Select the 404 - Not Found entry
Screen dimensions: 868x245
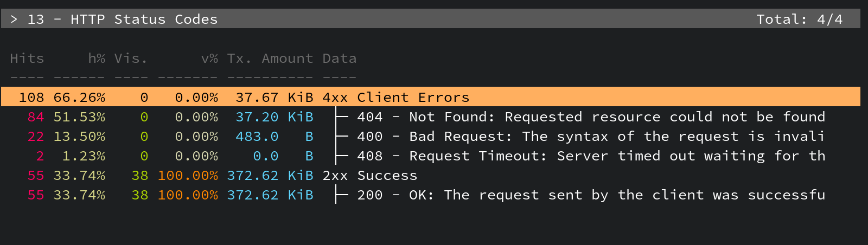(590, 117)
